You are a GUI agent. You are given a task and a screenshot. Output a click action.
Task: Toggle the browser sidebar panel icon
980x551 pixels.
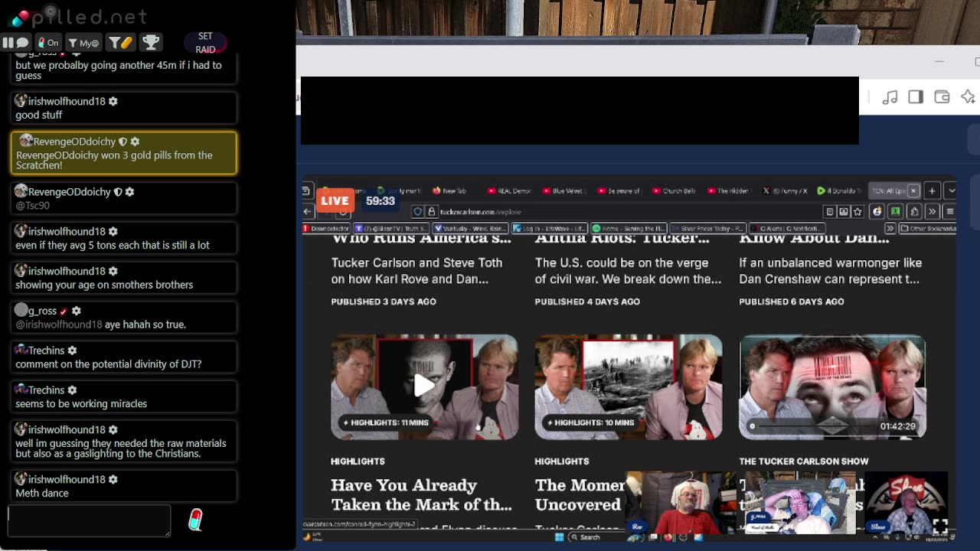916,97
